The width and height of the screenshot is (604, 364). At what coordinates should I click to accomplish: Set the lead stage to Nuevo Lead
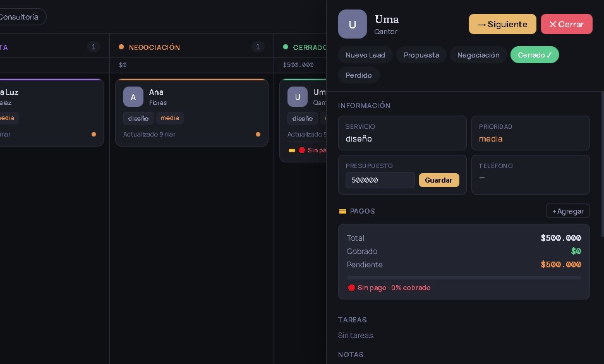pos(365,55)
